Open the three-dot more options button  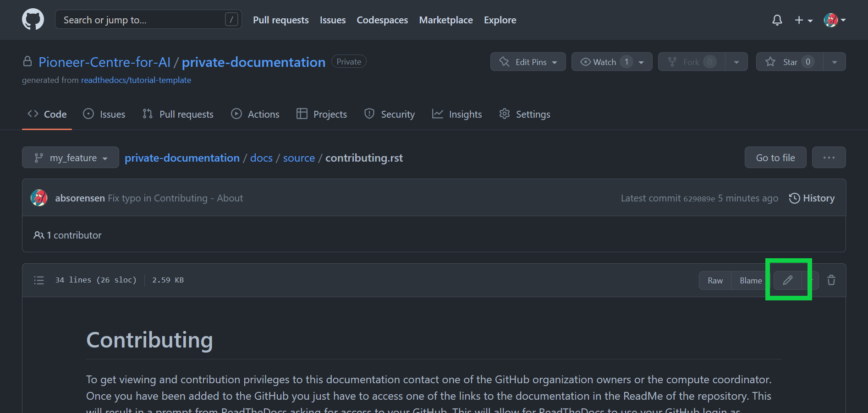[x=829, y=158]
